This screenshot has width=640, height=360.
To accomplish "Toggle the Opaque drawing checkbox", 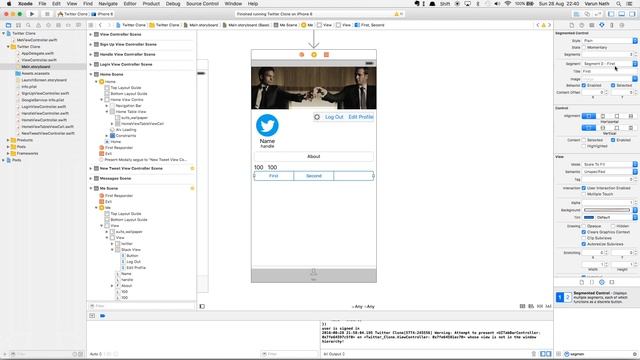I will 584,226.
